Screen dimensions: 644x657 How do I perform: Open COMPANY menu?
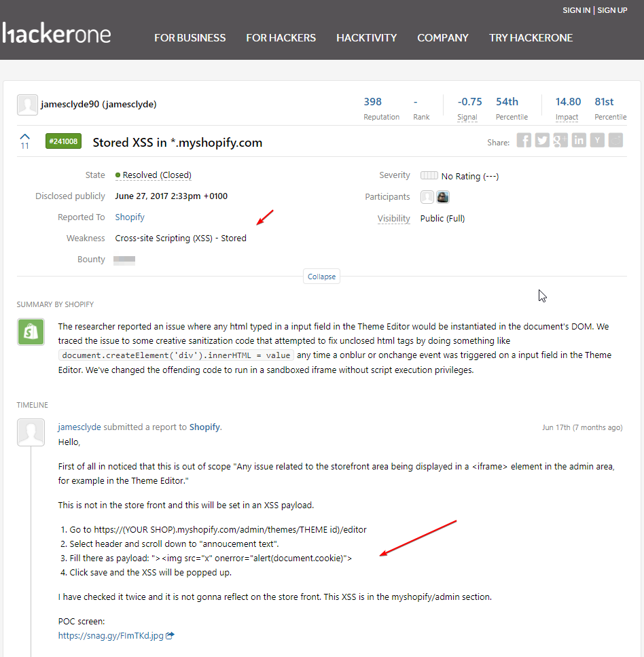pyautogui.click(x=443, y=38)
